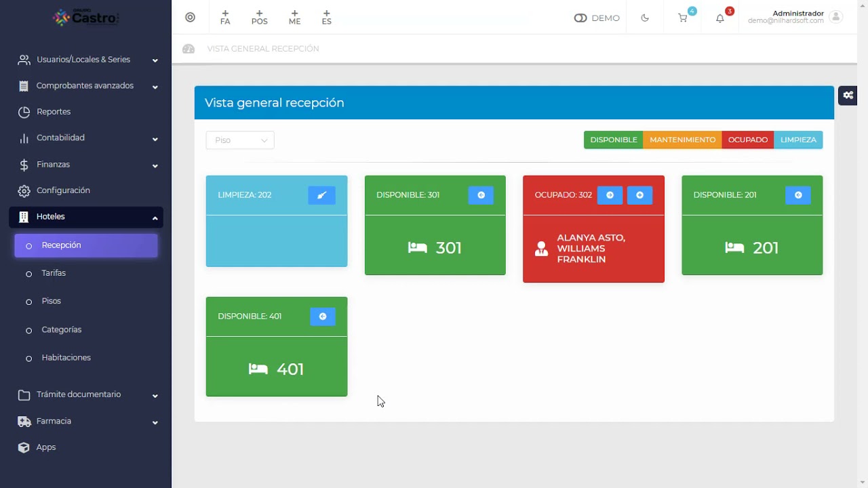This screenshot has width=868, height=488.
Task: Click the Farmacia ambulance icon
Action: [24, 422]
